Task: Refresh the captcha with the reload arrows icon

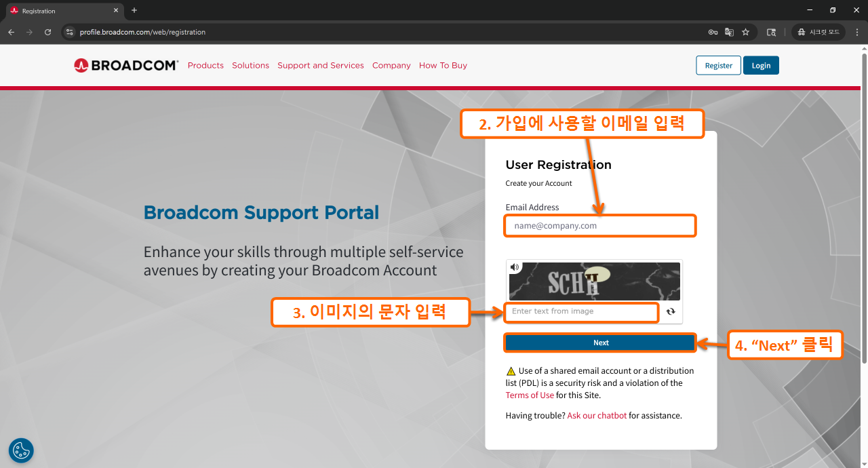Action: pyautogui.click(x=670, y=312)
